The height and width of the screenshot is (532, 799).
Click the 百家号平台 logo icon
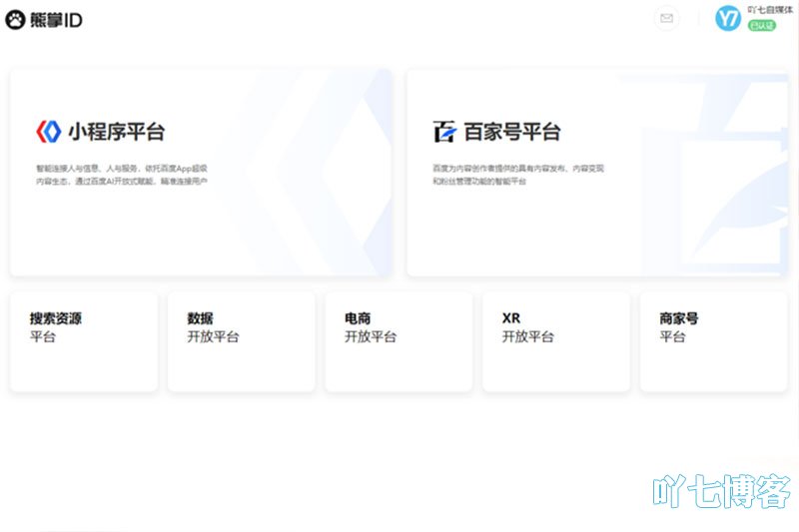(x=444, y=132)
